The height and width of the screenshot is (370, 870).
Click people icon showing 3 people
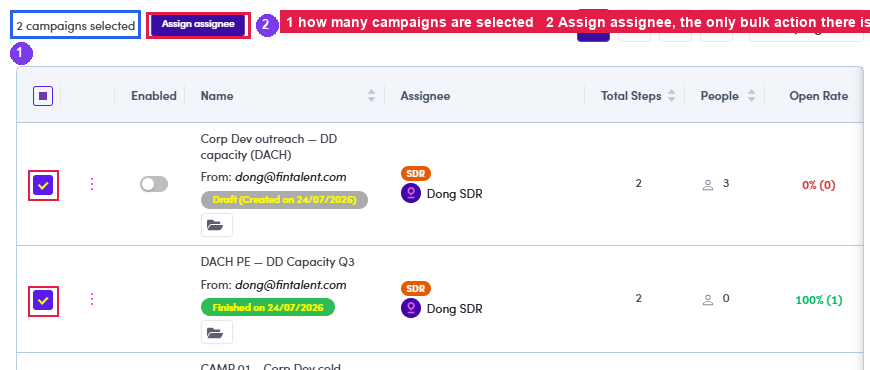coord(708,185)
